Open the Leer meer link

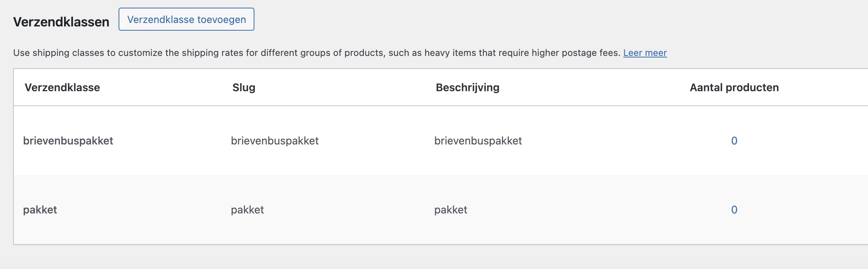[x=645, y=53]
